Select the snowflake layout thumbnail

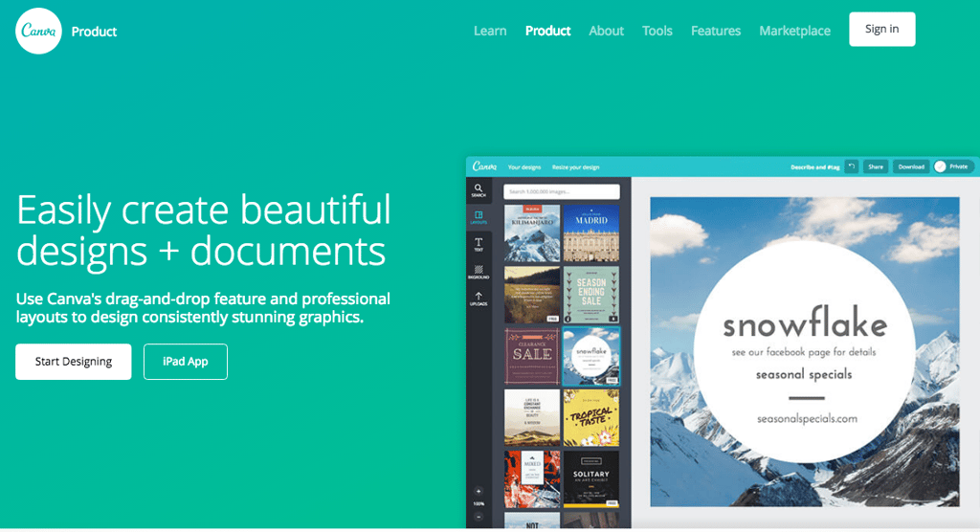[x=591, y=356]
